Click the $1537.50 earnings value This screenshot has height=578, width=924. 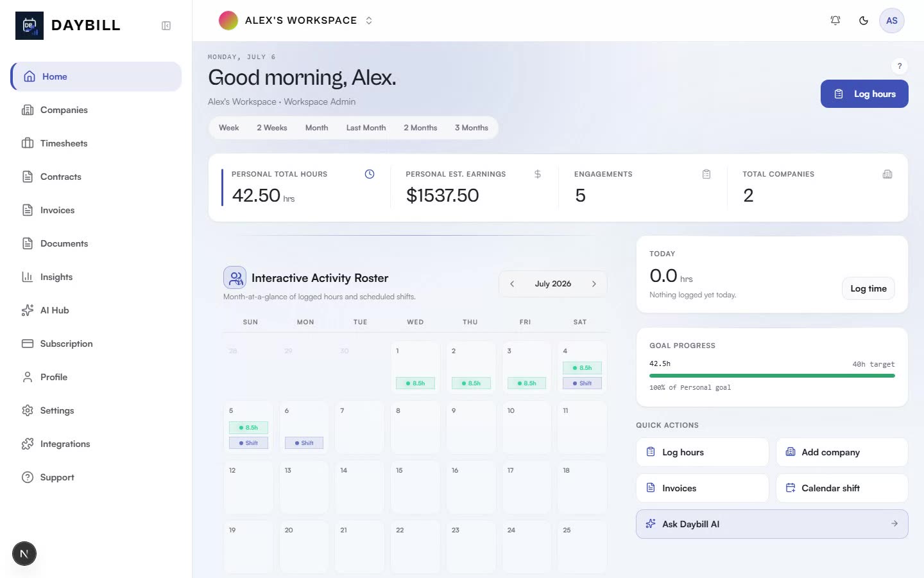443,195
